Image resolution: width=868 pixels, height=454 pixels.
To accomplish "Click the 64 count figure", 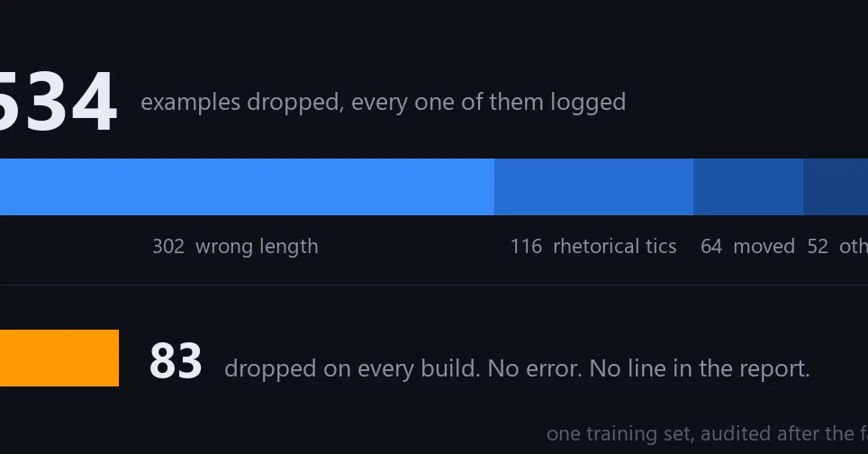I will click(x=711, y=247).
